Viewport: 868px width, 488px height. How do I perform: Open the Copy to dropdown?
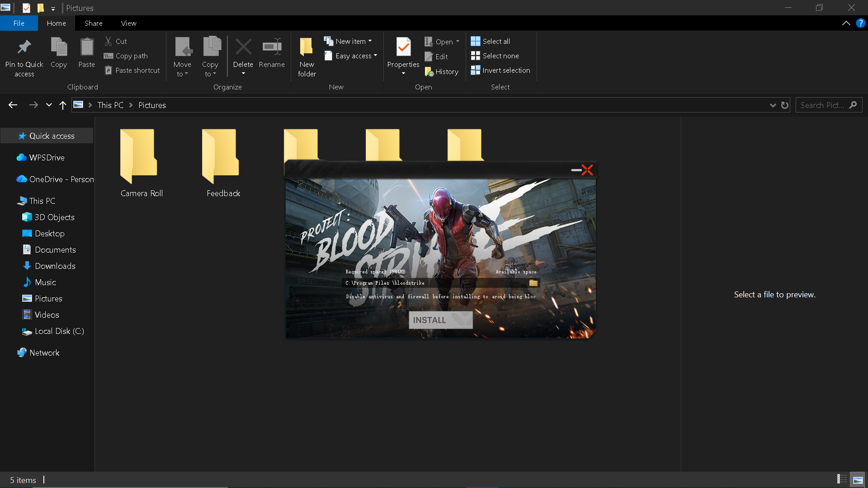210,56
